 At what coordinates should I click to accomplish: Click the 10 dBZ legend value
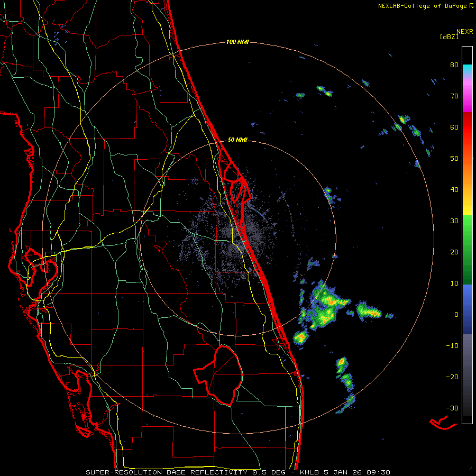(x=454, y=283)
